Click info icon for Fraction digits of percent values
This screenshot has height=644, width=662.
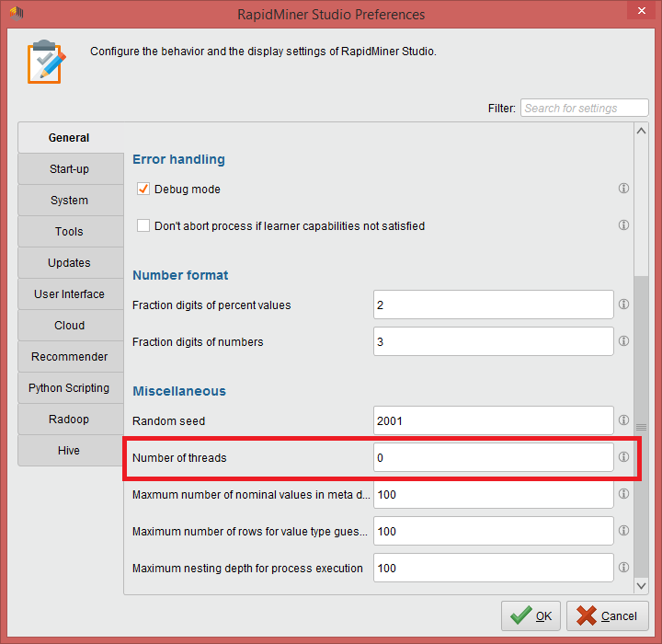(x=623, y=304)
